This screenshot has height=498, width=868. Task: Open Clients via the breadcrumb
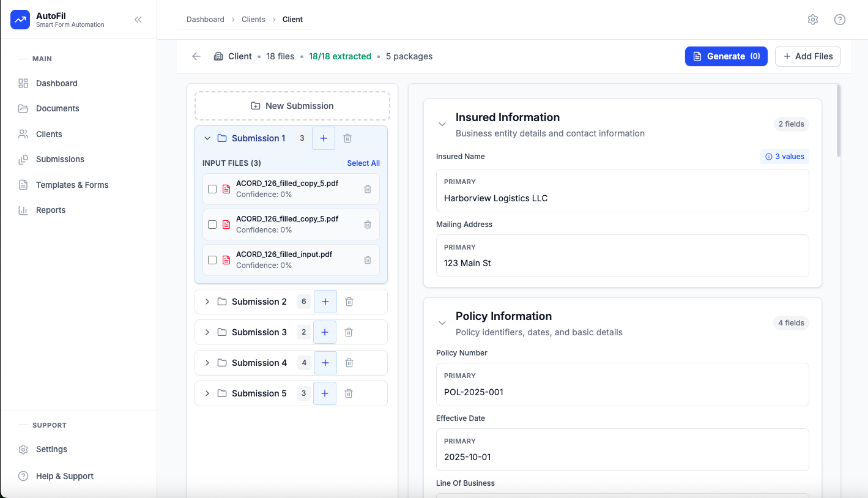tap(253, 19)
